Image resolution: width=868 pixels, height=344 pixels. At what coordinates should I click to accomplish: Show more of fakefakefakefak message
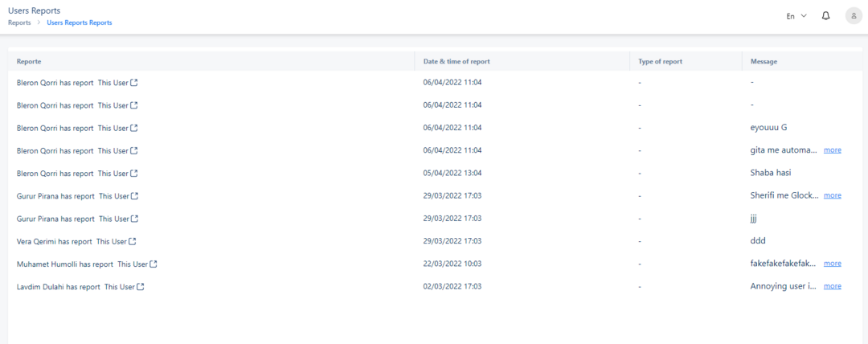click(833, 264)
